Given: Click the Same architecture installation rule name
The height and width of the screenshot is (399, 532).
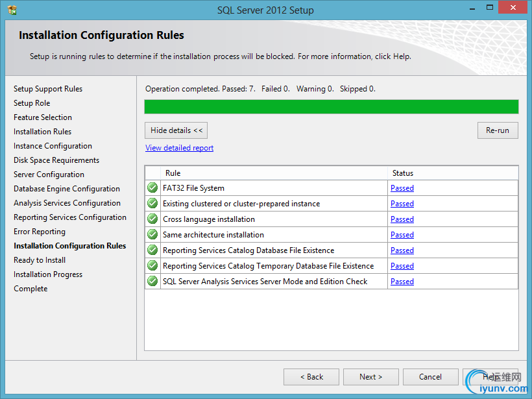Looking at the screenshot, I should coord(213,235).
